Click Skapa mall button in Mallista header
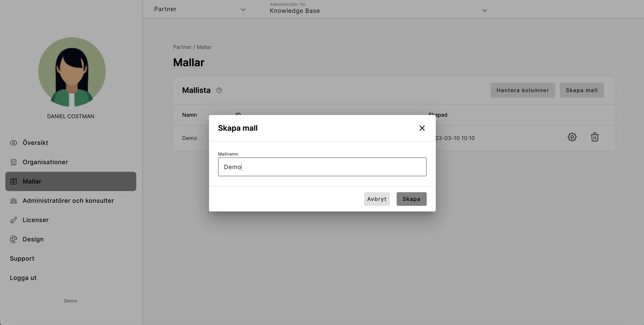 581,90
